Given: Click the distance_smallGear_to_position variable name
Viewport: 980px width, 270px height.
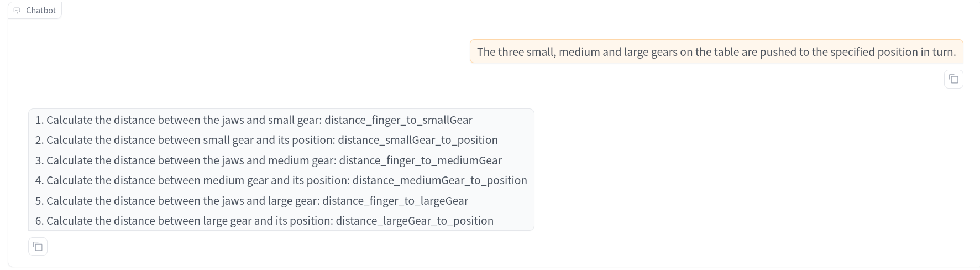Looking at the screenshot, I should (417, 140).
